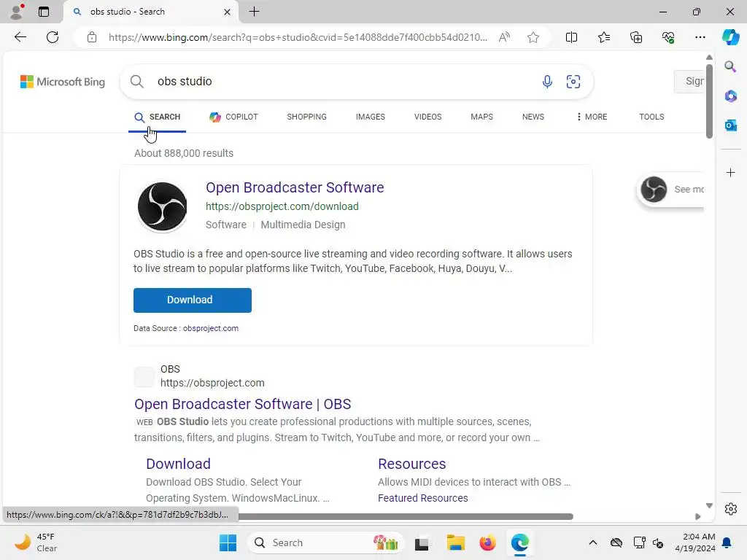
Task: Launch Firefox from the taskbar
Action: [x=487, y=542]
